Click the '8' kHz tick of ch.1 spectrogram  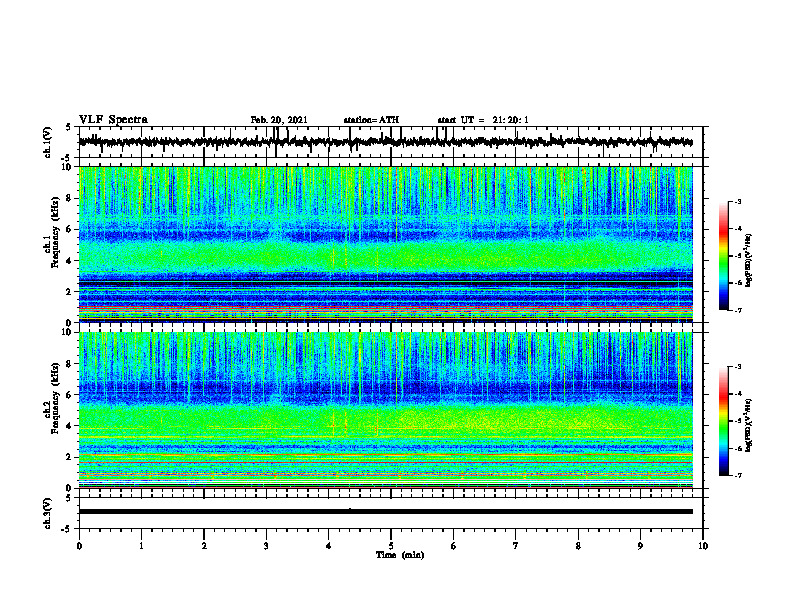(70, 198)
